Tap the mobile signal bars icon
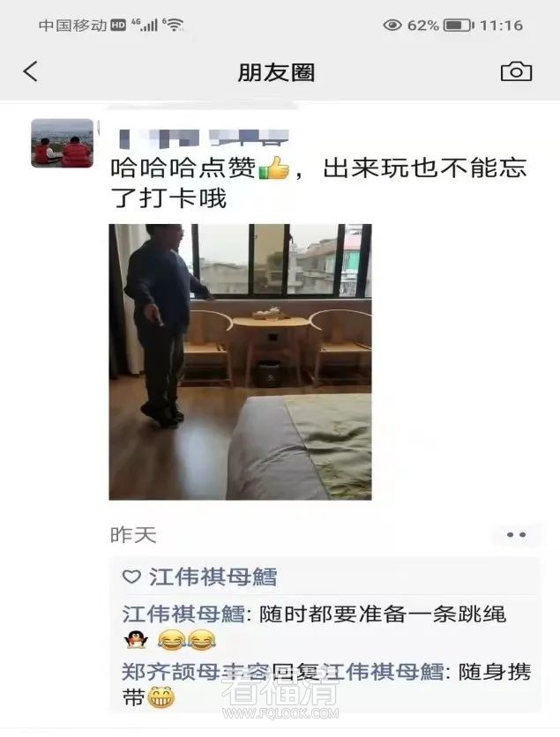This screenshot has height=737, width=560. point(144,25)
